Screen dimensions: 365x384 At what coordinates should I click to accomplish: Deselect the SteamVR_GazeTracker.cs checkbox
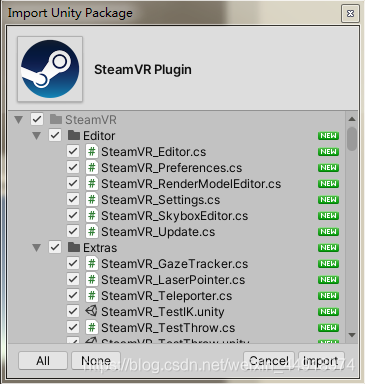[x=73, y=263]
